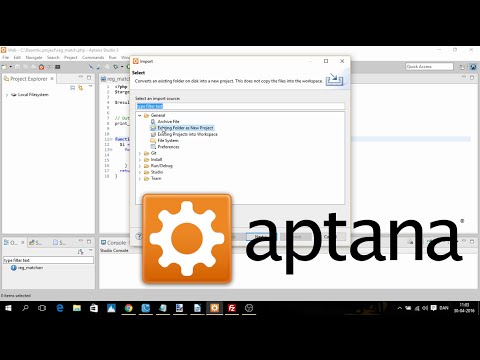The width and height of the screenshot is (480, 360).
Task: Open Google Chrome from taskbar
Action: (129, 308)
